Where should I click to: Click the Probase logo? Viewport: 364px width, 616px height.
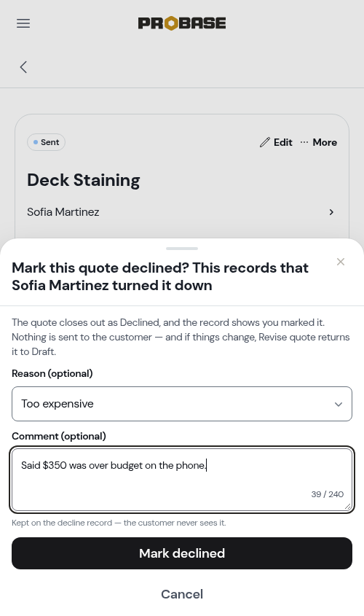coord(181,23)
